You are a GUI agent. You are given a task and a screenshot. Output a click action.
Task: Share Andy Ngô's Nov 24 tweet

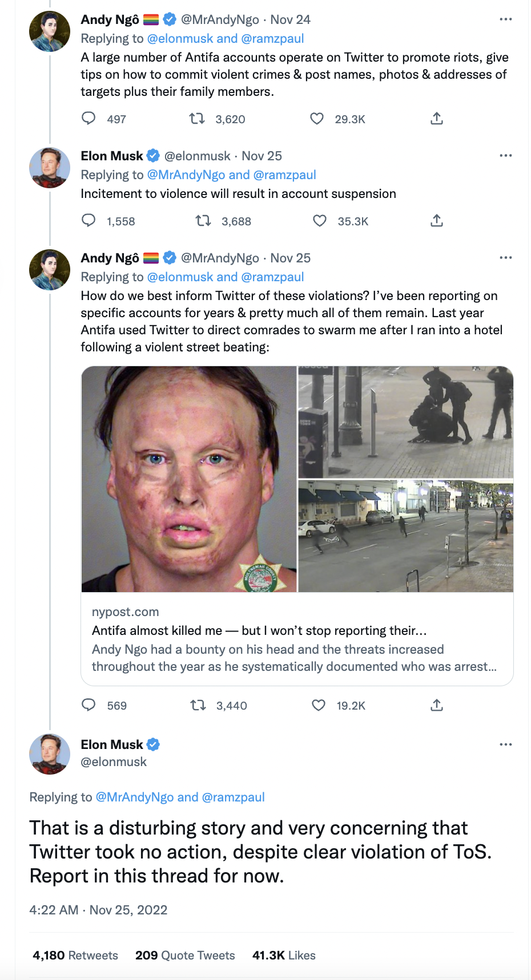tap(437, 119)
